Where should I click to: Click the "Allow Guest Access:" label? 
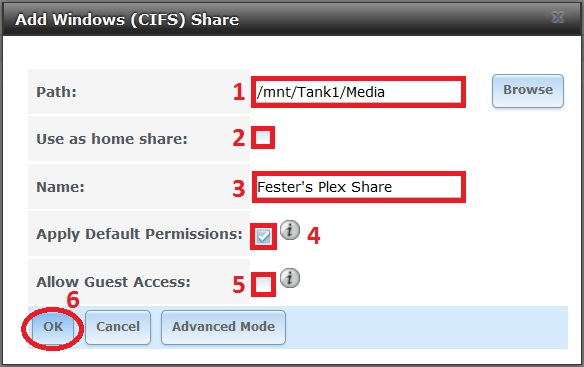pos(113,282)
